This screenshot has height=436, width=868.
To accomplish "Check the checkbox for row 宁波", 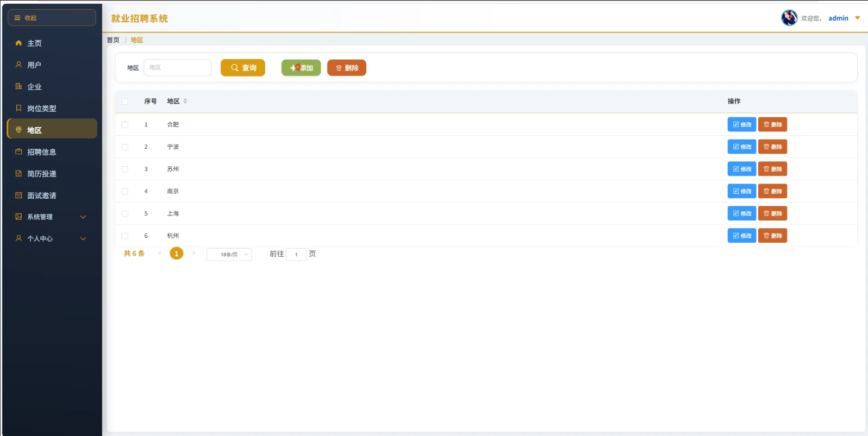I will [125, 147].
